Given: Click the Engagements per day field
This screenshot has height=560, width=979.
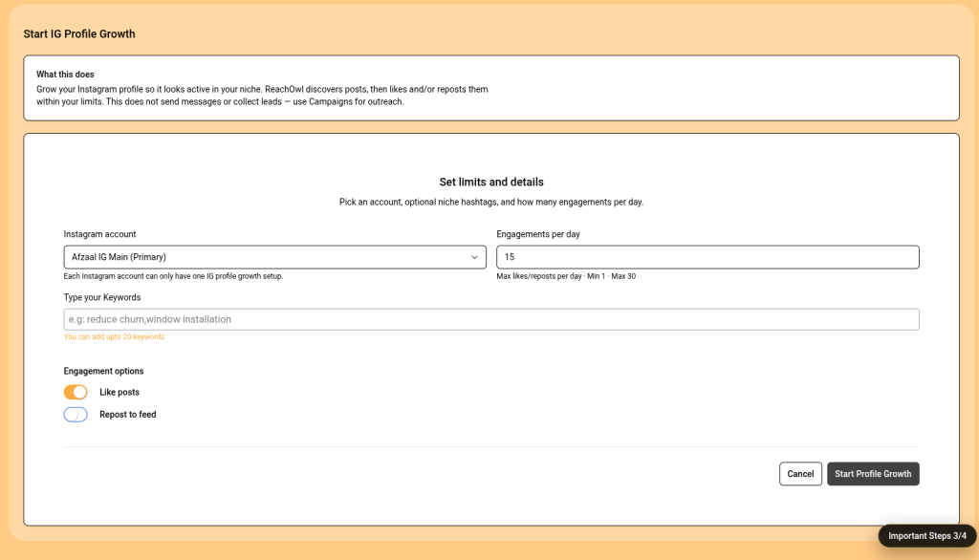Looking at the screenshot, I should pyautogui.click(x=707, y=257).
